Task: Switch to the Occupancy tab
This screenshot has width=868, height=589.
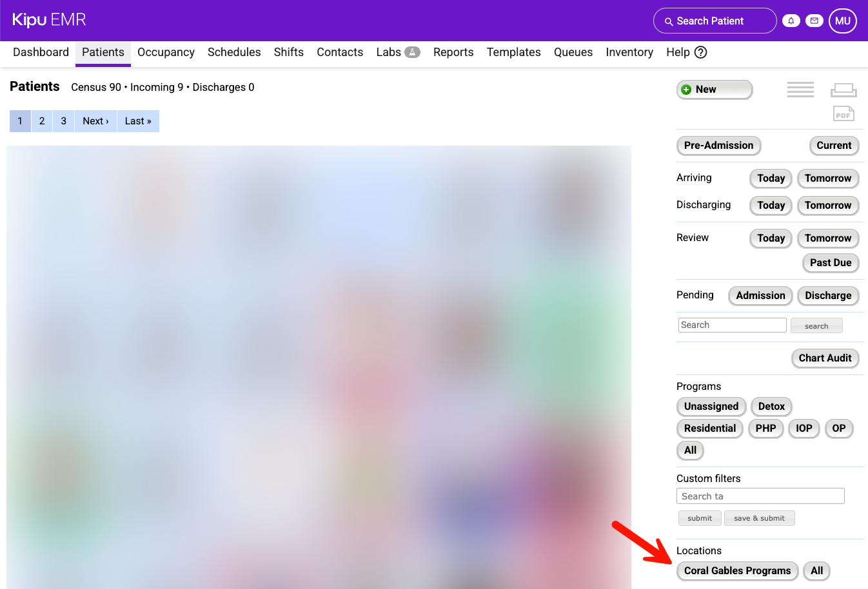Action: [x=166, y=52]
